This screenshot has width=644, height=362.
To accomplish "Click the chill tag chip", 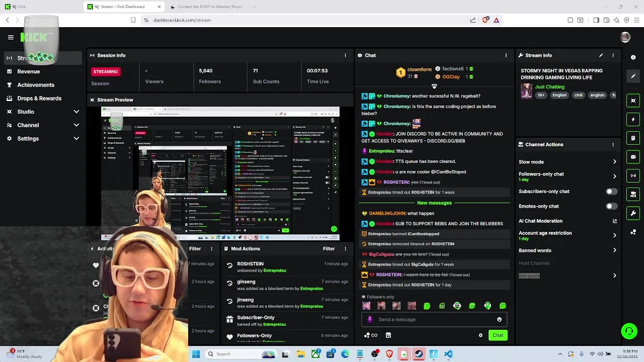I will coord(579,95).
